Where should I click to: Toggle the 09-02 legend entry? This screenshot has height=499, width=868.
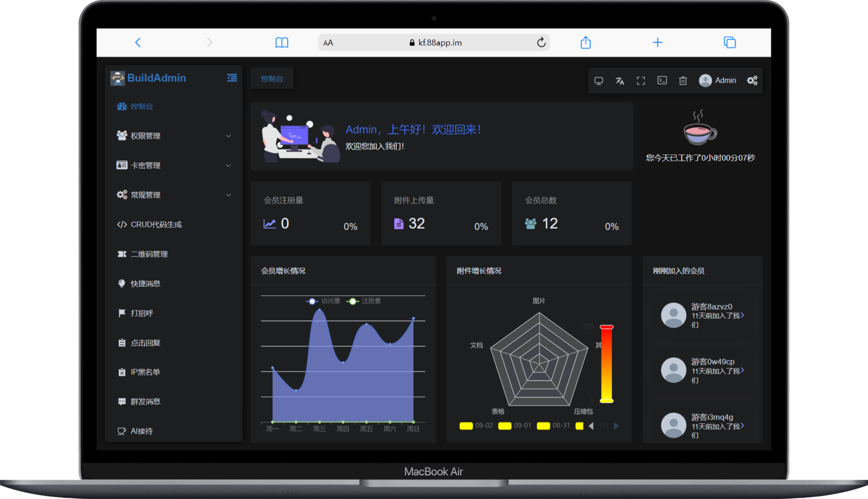476,426
